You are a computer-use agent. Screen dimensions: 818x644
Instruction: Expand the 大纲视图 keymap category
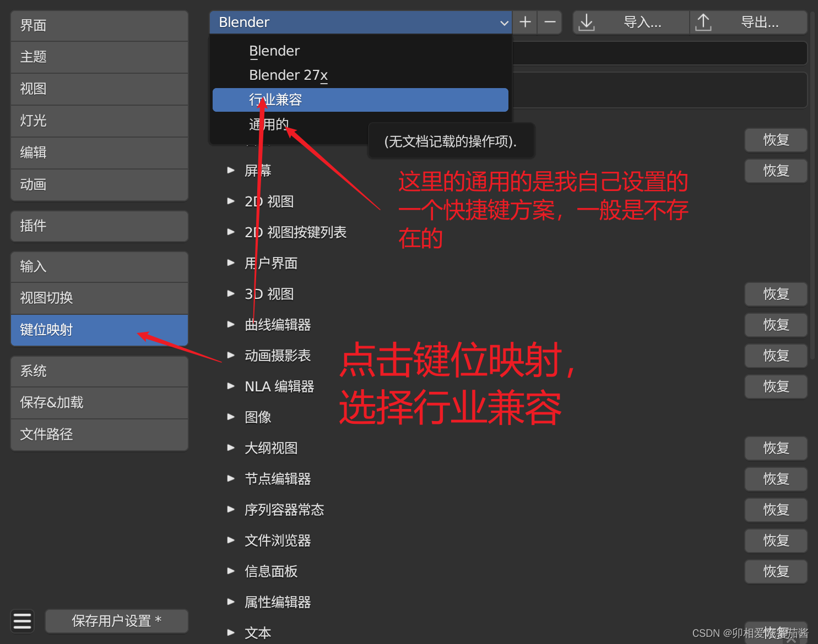231,448
